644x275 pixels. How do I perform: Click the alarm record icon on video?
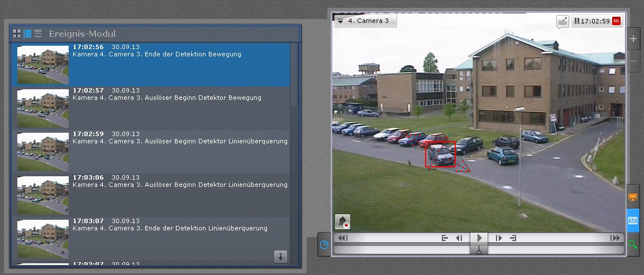tap(343, 221)
